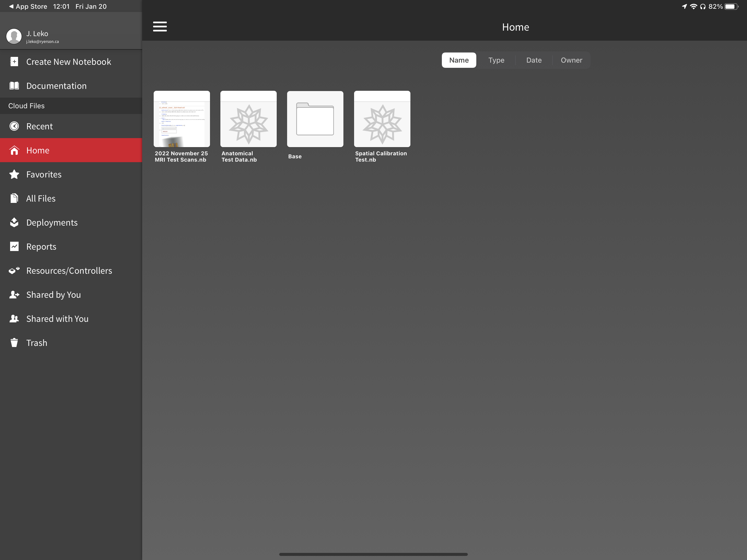The height and width of the screenshot is (560, 747).
Task: Expand the hamburger menu
Action: coord(159,27)
